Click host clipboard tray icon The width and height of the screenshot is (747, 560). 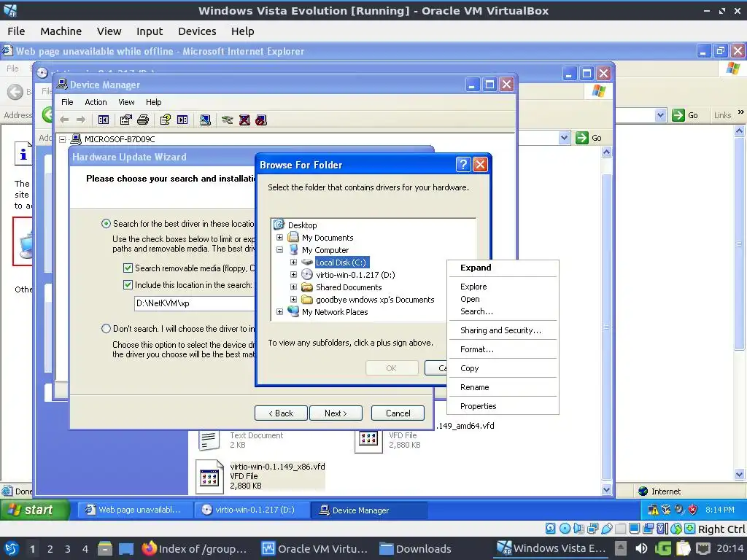683,548
